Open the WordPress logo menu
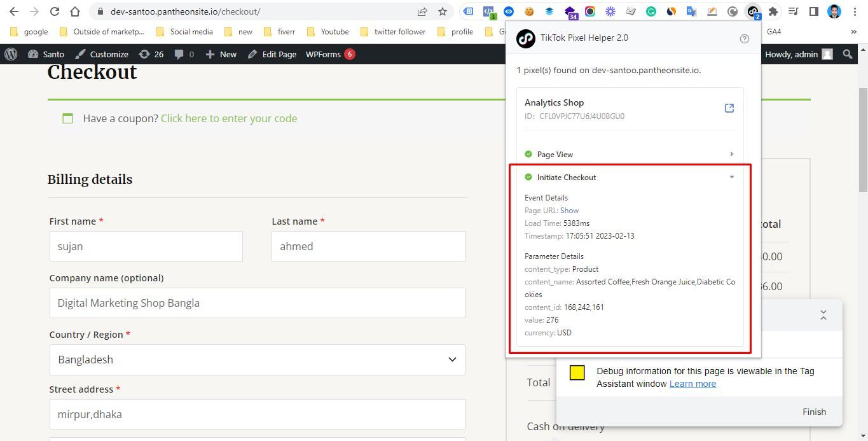868x441 pixels. [11, 54]
